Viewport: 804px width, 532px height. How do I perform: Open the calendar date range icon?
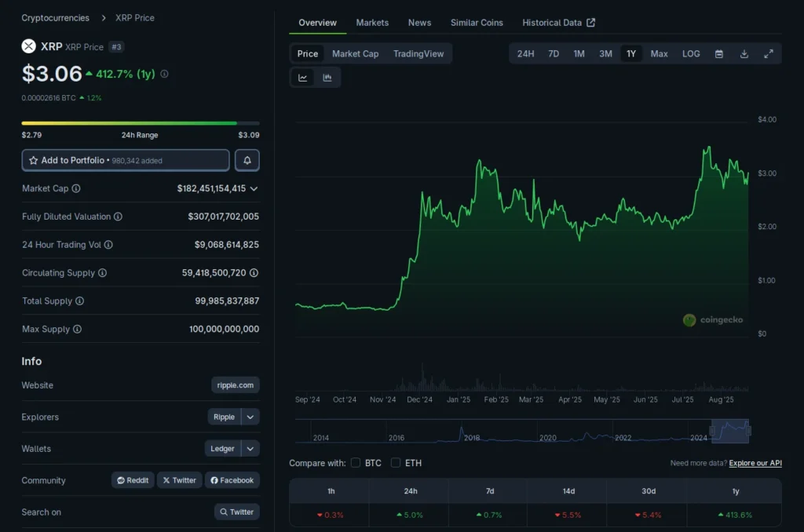[x=719, y=54]
